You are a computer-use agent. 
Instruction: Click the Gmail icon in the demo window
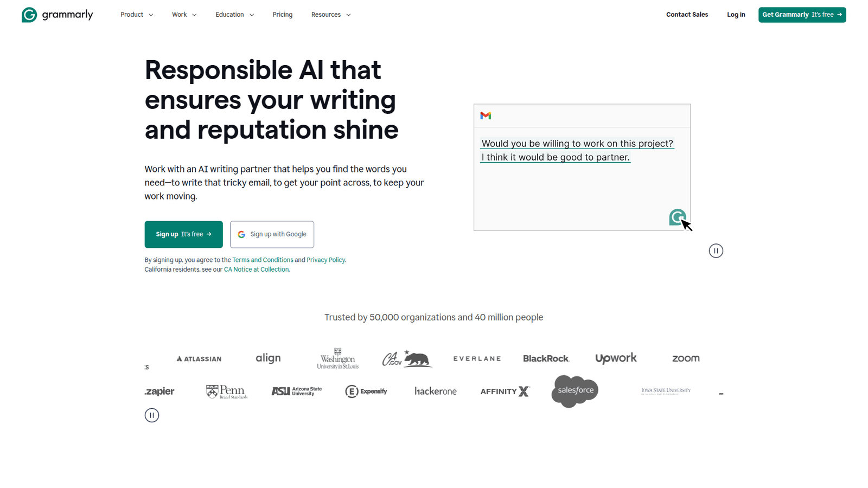(486, 115)
